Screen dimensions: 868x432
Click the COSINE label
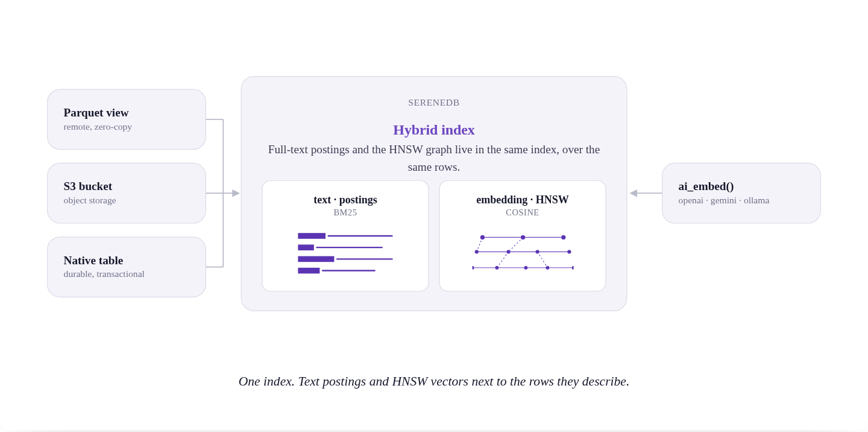click(x=523, y=213)
